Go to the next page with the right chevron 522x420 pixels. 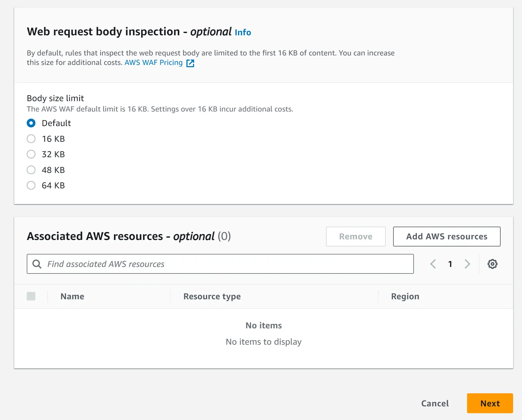467,264
